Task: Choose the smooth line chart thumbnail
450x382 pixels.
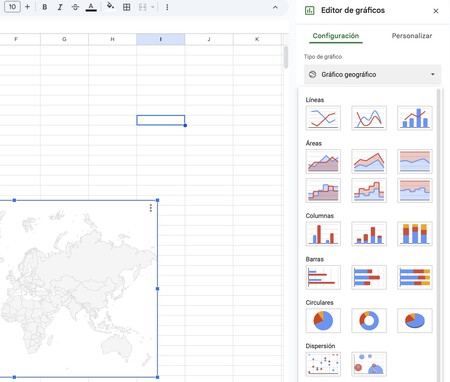Action: (369, 118)
